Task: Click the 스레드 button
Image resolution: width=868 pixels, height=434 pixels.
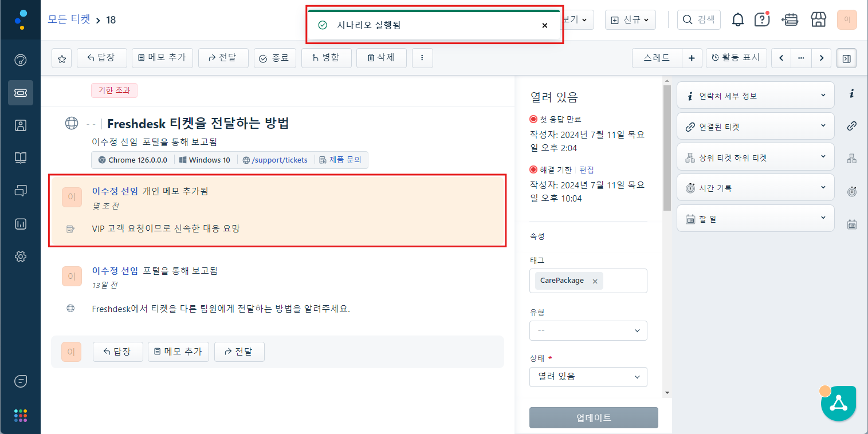Action: click(657, 58)
